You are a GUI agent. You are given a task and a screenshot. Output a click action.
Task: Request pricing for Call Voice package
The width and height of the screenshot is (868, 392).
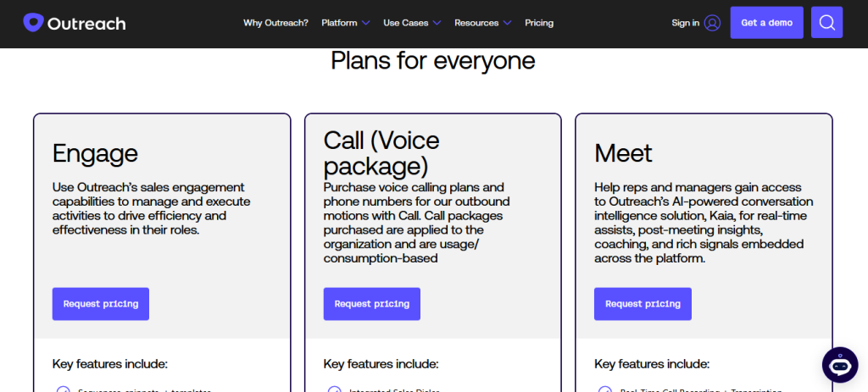point(372,304)
